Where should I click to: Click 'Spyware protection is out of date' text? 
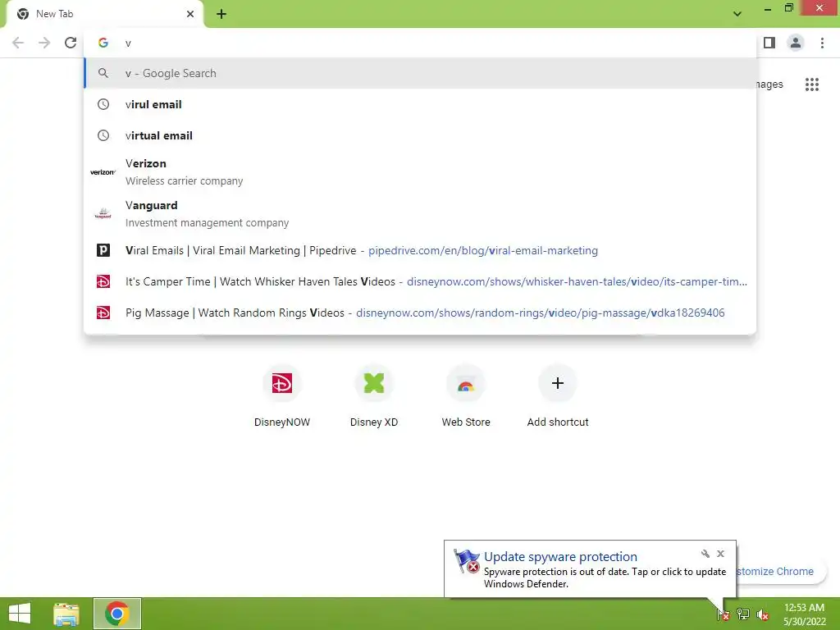(x=556, y=572)
